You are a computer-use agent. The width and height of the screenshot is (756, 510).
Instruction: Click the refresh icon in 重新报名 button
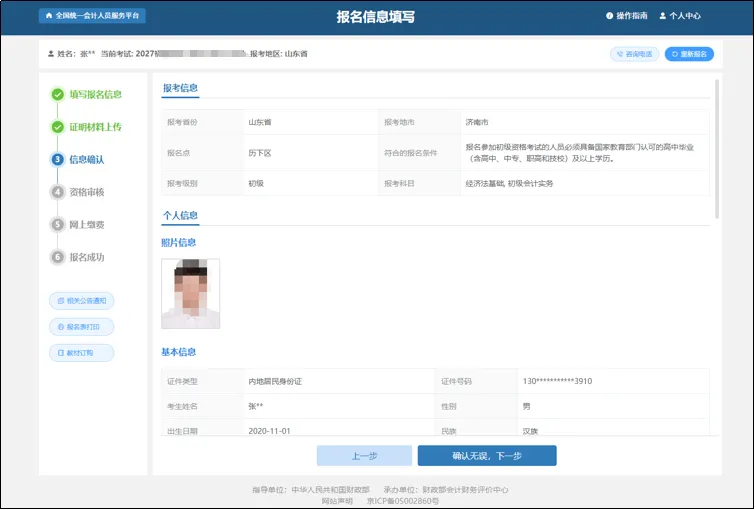(675, 54)
